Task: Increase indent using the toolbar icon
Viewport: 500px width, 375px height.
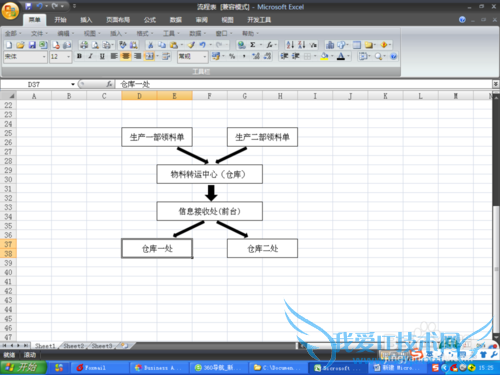Action: coord(296,56)
